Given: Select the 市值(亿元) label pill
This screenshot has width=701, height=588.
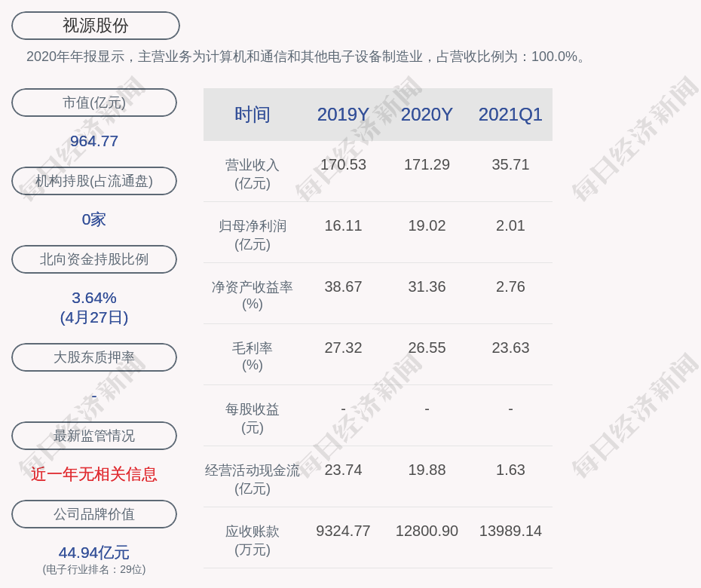Looking at the screenshot, I should tap(94, 103).
